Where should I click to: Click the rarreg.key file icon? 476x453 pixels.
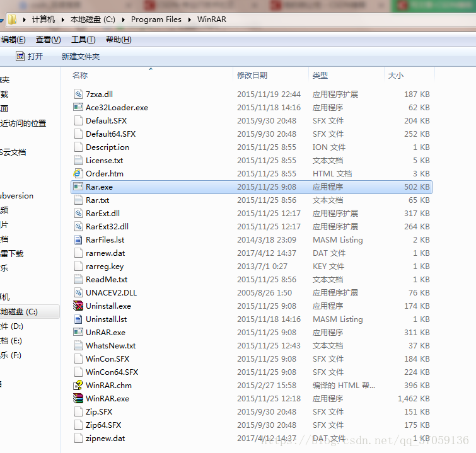pyautogui.click(x=78, y=266)
